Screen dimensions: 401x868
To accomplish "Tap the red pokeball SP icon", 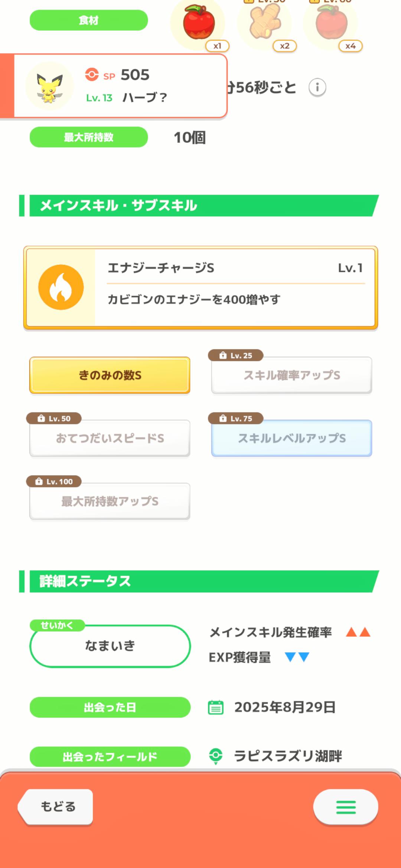I will pyautogui.click(x=92, y=74).
